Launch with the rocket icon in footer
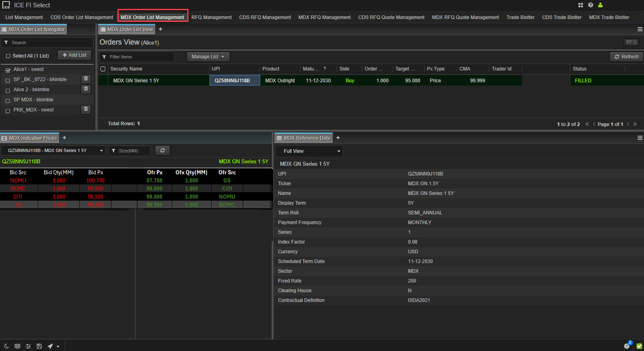Viewport: 644px width, 351px height. coord(50,346)
